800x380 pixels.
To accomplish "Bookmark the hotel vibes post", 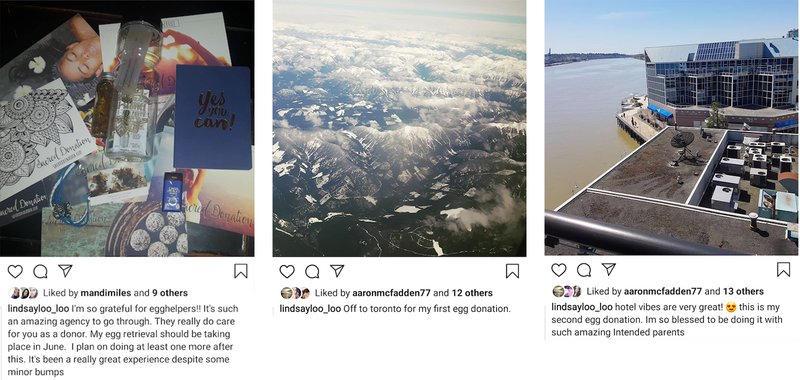I will [x=784, y=269].
